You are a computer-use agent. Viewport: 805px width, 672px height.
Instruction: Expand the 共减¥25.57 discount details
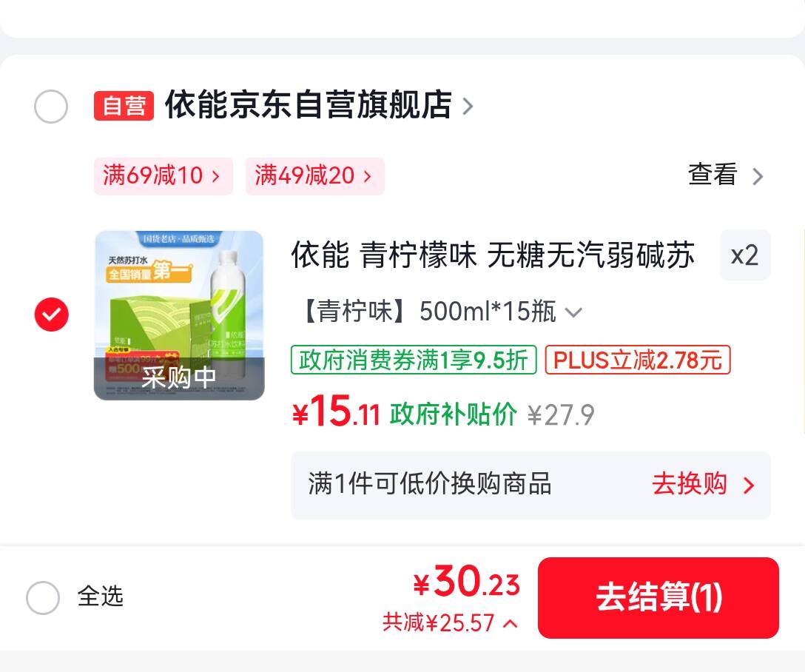click(451, 623)
